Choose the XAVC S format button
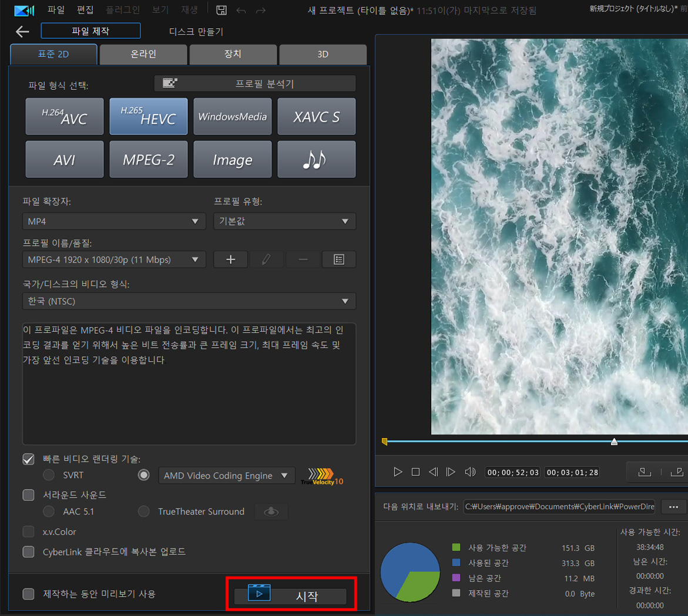688x616 pixels. point(316,116)
